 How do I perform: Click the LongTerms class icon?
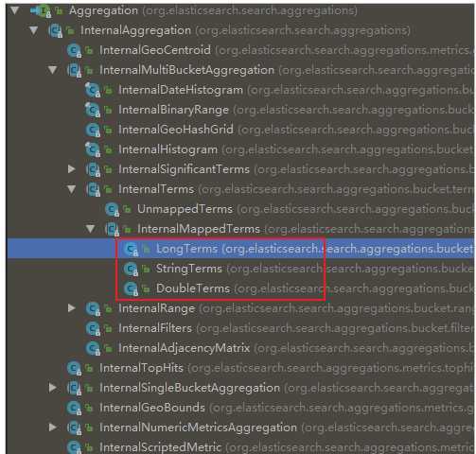[x=131, y=250]
